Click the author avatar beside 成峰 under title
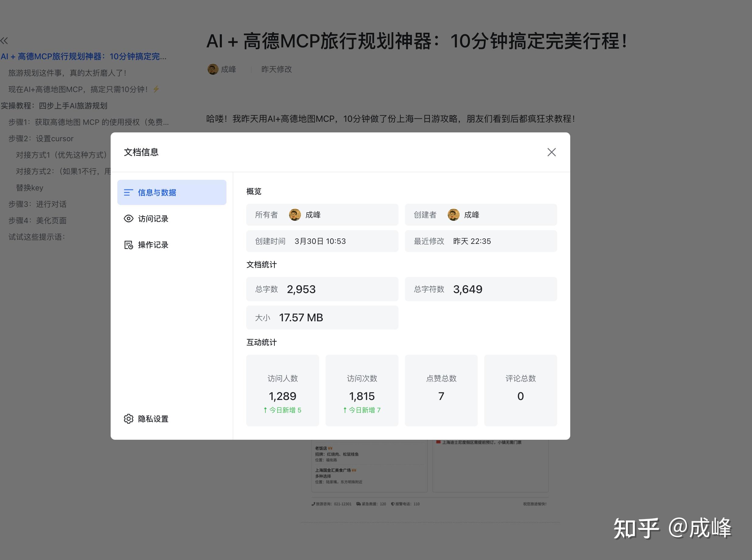 (213, 69)
